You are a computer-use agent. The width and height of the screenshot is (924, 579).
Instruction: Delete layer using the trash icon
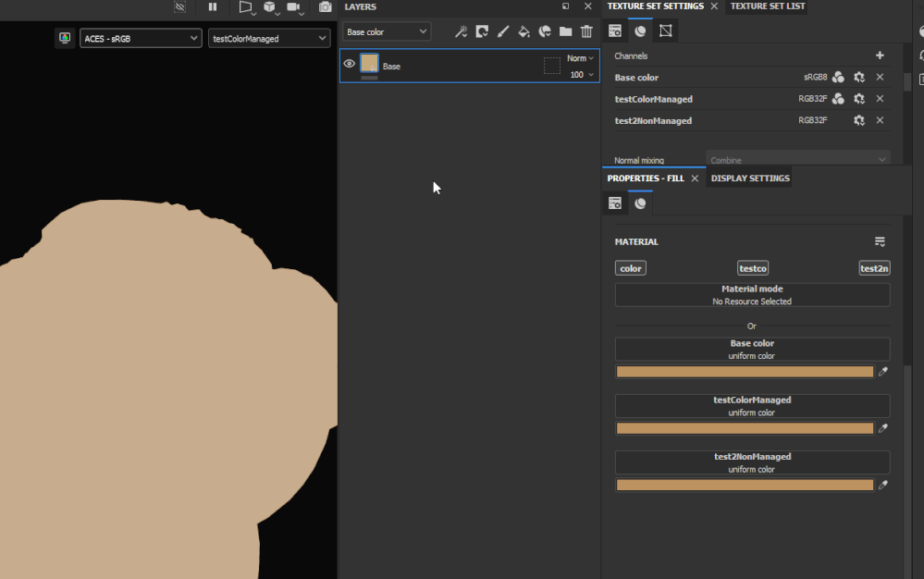(586, 31)
